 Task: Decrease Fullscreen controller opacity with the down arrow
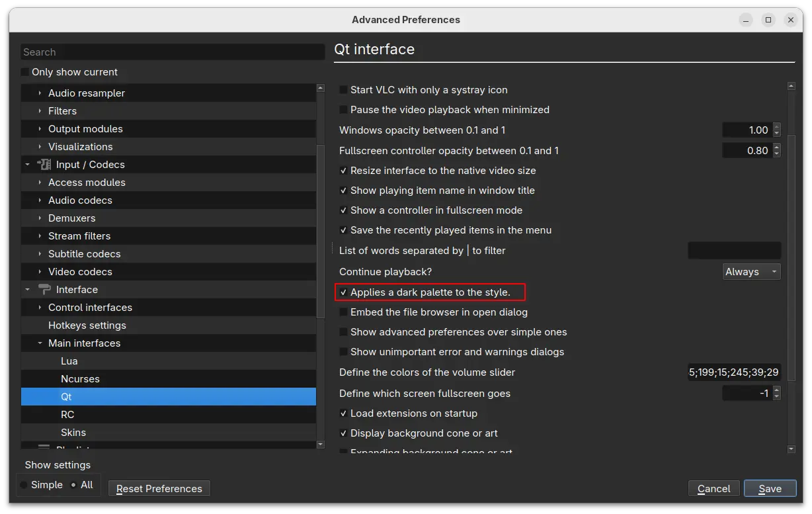[x=776, y=155]
